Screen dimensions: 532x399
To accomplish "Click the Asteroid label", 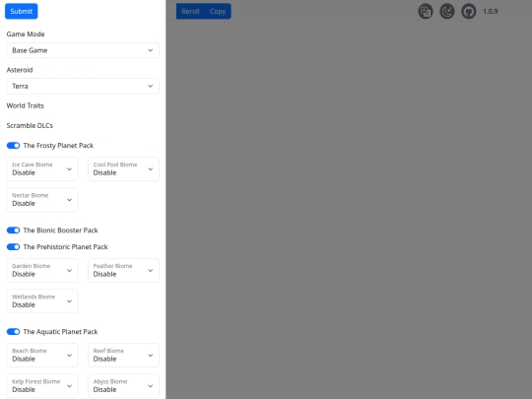I will tap(20, 70).
